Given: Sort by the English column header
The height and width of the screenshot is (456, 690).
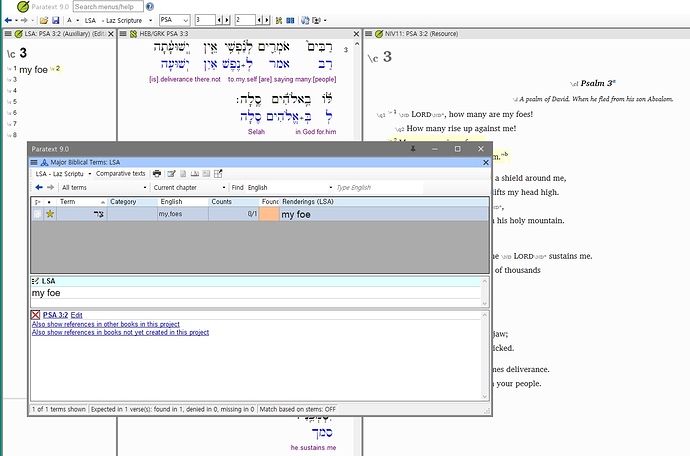Looking at the screenshot, I should click(x=183, y=202).
